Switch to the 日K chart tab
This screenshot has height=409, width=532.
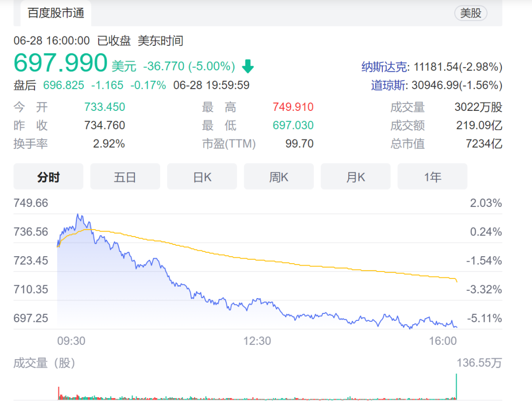click(202, 177)
